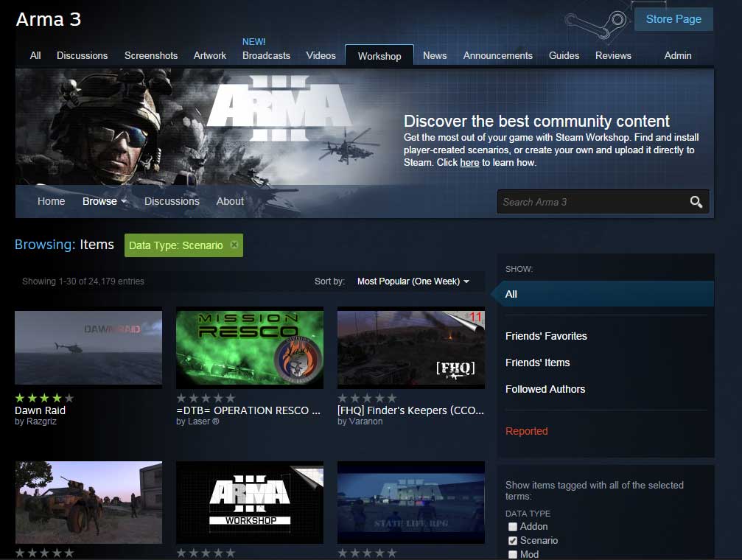Viewport: 742px width, 560px height.
Task: Click the Dawn Raid star rating
Action: point(44,398)
